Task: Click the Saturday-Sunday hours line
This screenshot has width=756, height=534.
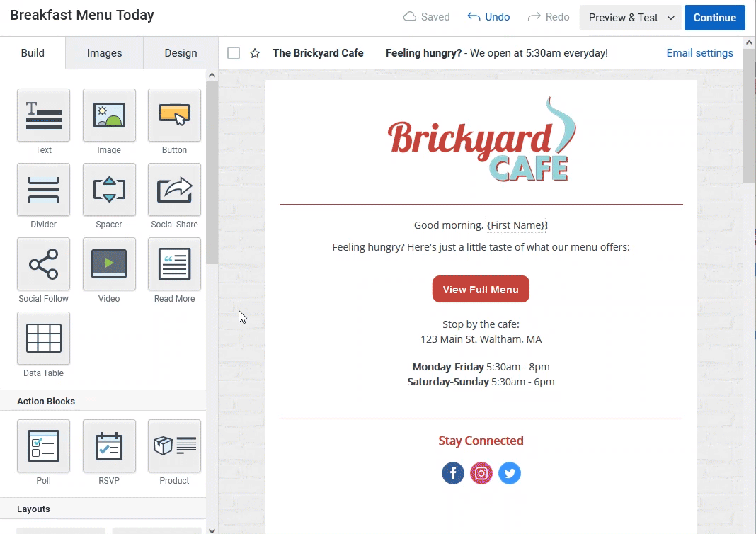Action: coord(481,382)
